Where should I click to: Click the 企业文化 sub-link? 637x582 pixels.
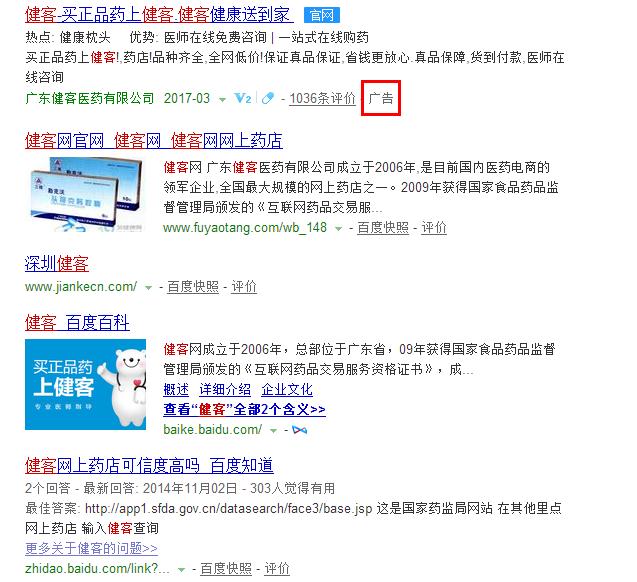287,389
